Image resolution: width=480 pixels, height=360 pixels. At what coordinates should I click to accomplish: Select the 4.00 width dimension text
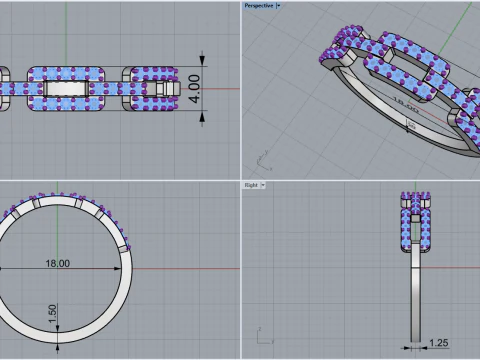[x=195, y=89]
